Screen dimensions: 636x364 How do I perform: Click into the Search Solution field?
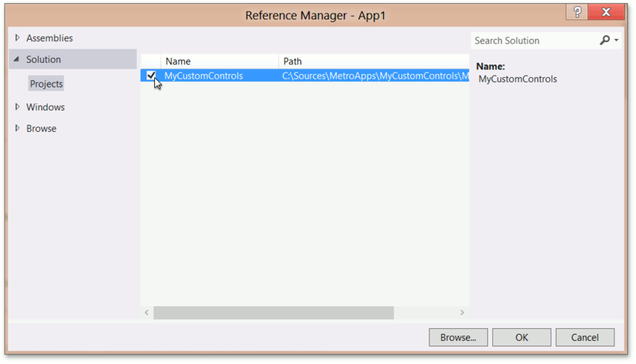point(535,41)
